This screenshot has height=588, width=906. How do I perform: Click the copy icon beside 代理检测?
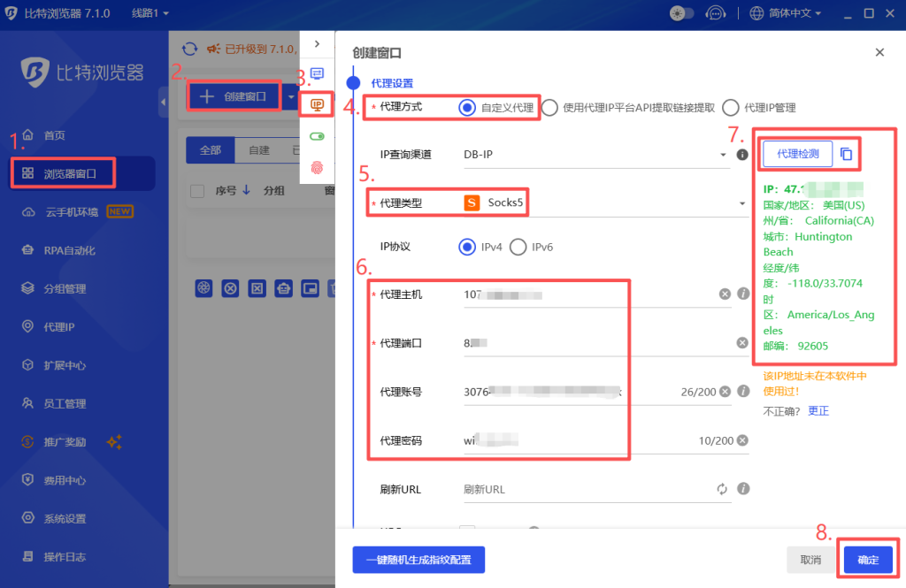point(846,154)
